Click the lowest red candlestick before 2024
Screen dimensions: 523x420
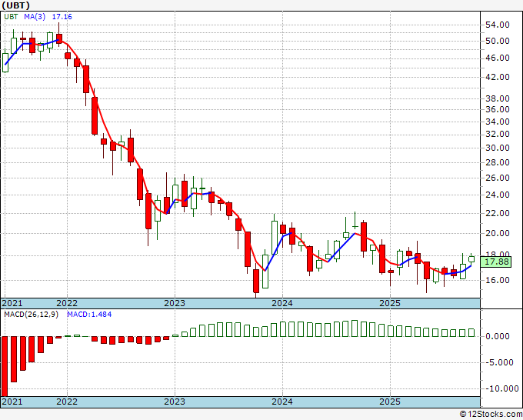tap(256, 282)
